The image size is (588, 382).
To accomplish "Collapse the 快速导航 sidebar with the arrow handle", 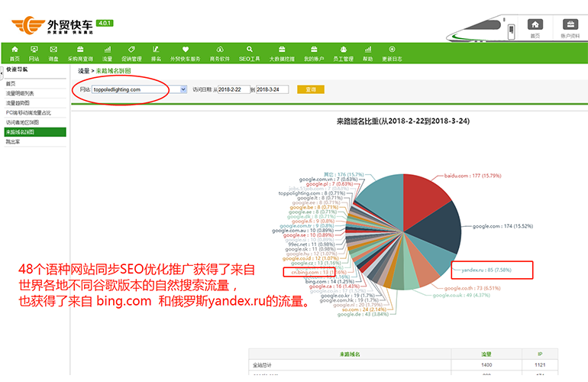I will click(2, 73).
